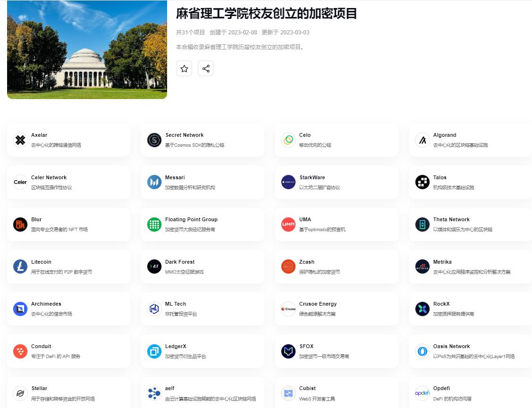This screenshot has width=532, height=408.
Task: Click the star favorite icon
Action: (x=184, y=68)
